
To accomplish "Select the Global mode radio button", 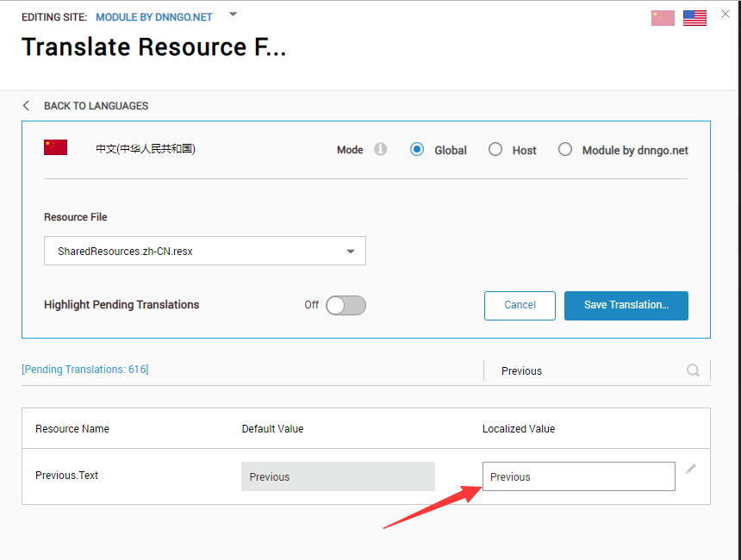I will 417,149.
